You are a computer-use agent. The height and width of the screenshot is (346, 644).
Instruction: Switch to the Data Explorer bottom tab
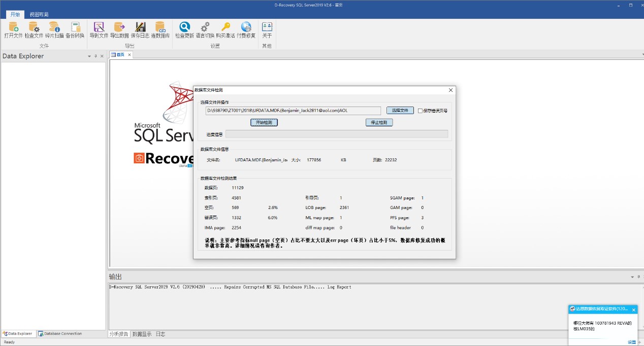point(18,334)
